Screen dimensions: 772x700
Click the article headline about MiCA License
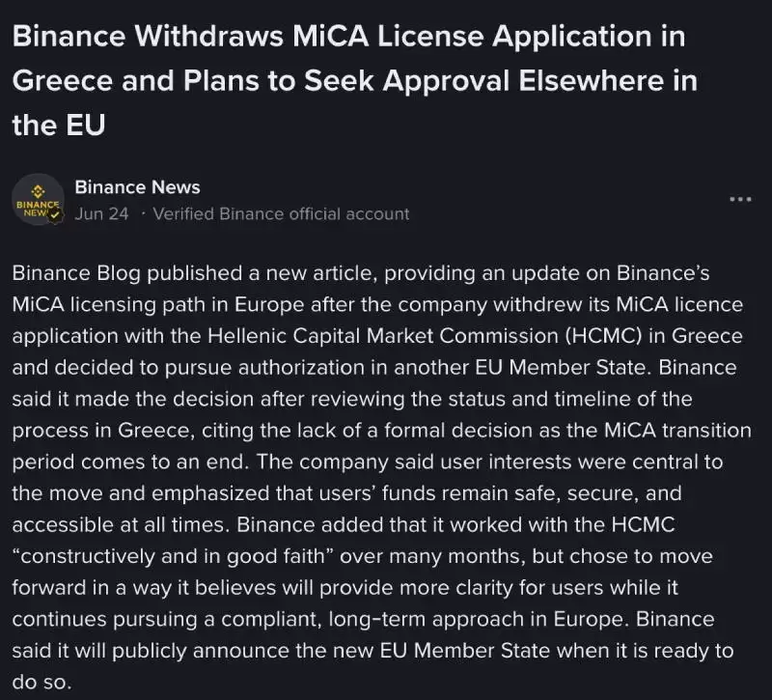point(354,80)
